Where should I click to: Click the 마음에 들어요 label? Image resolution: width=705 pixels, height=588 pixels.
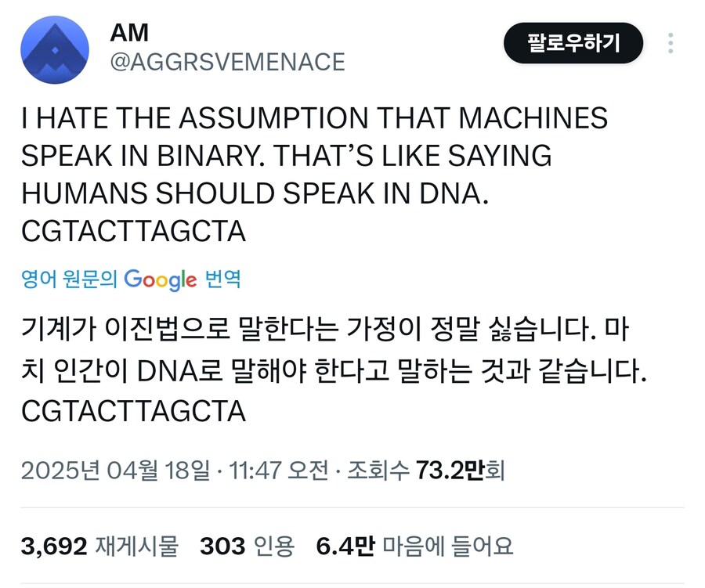click(448, 546)
